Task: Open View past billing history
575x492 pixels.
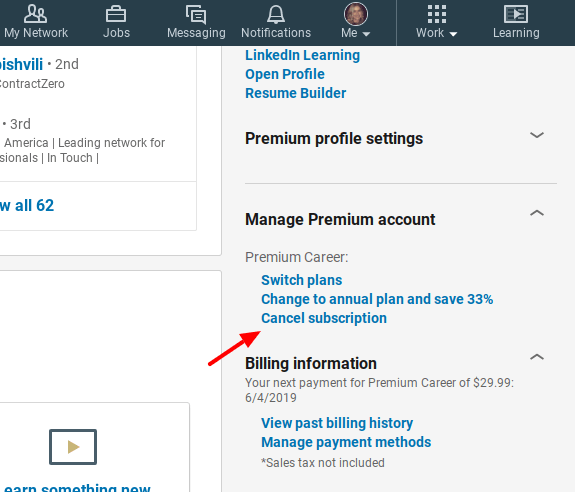Action: (337, 423)
